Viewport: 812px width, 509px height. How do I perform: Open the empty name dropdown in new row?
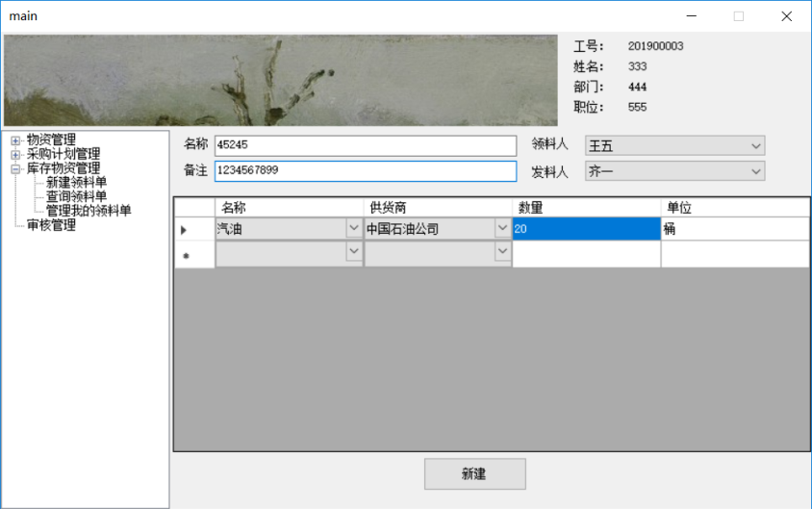pos(354,251)
